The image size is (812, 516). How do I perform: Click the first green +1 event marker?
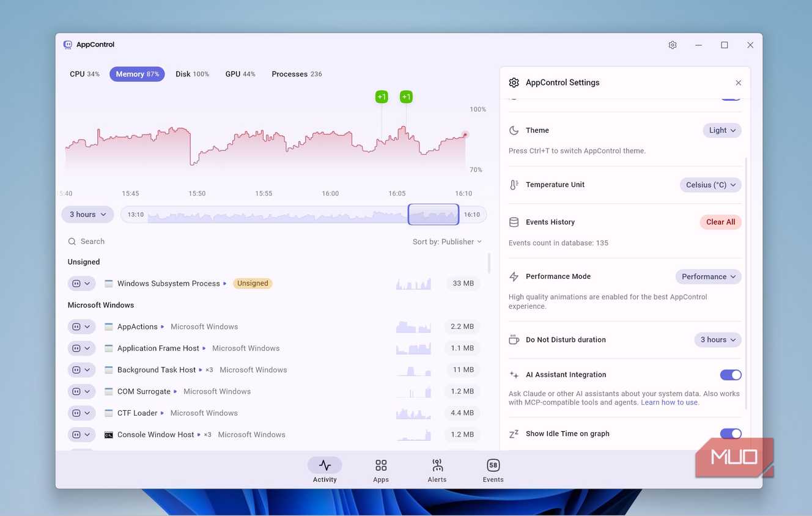click(x=382, y=97)
